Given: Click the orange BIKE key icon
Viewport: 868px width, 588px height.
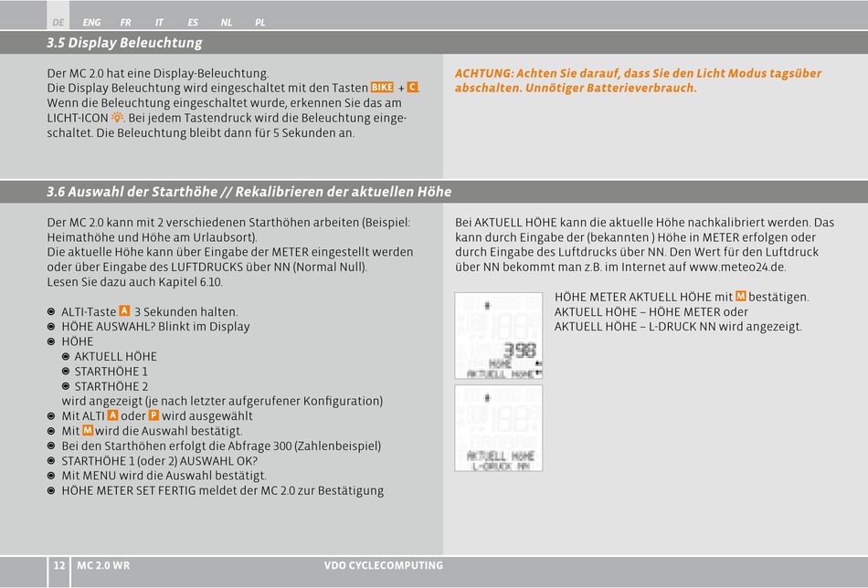Looking at the screenshot, I should point(382,88).
